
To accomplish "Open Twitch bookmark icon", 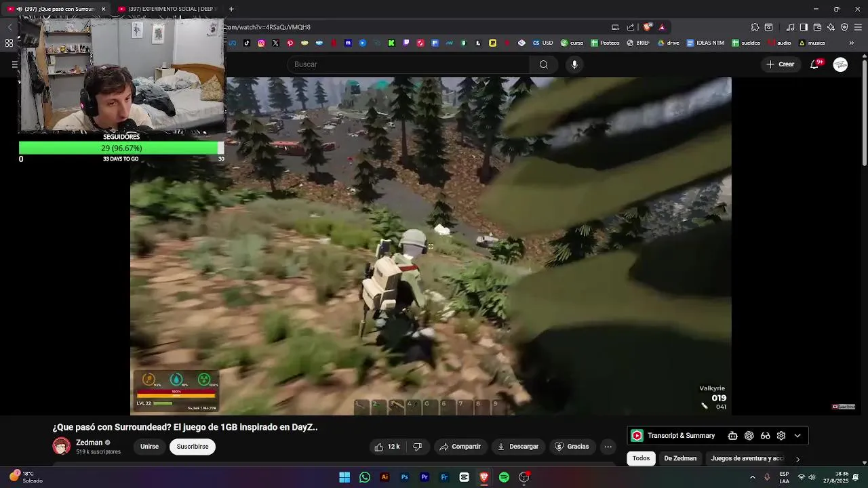I will click(x=406, y=43).
